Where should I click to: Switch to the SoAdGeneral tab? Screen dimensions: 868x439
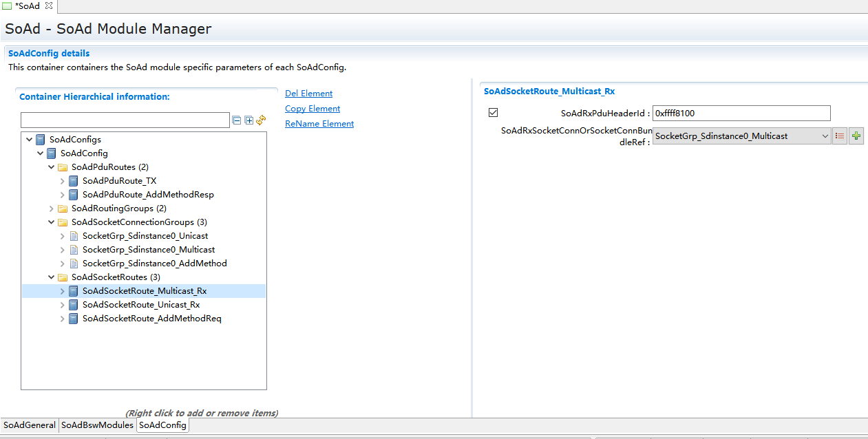tap(30, 425)
